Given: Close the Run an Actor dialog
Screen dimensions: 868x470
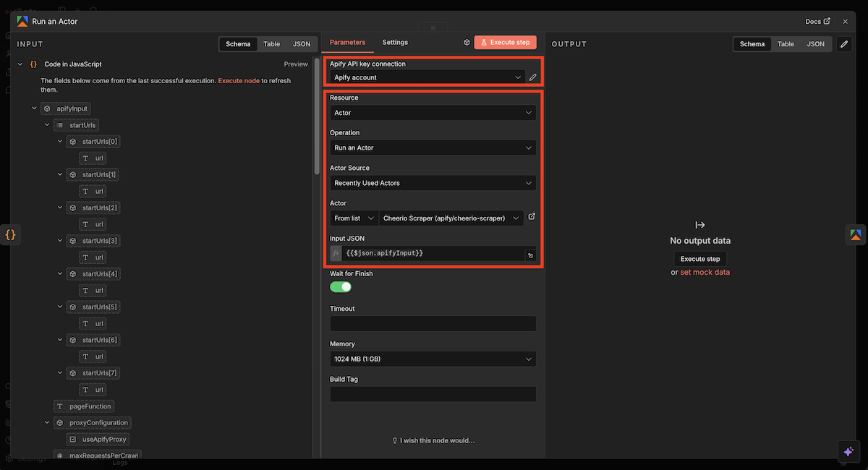Looking at the screenshot, I should click(x=845, y=22).
